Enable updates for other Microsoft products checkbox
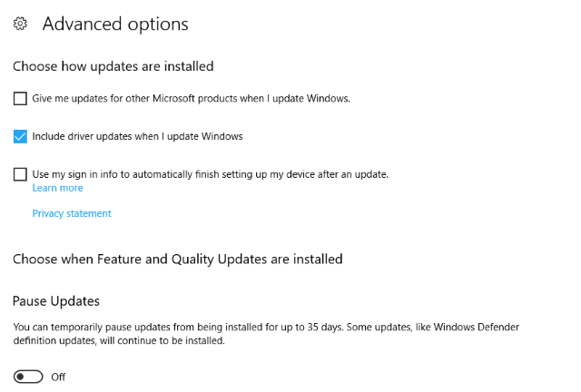Image resolution: width=581 pixels, height=392 pixels. tap(21, 98)
